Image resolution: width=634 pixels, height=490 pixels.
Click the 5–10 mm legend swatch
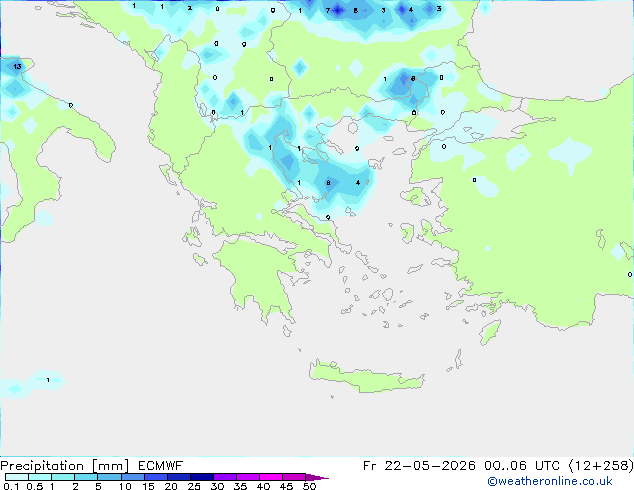tap(109, 477)
